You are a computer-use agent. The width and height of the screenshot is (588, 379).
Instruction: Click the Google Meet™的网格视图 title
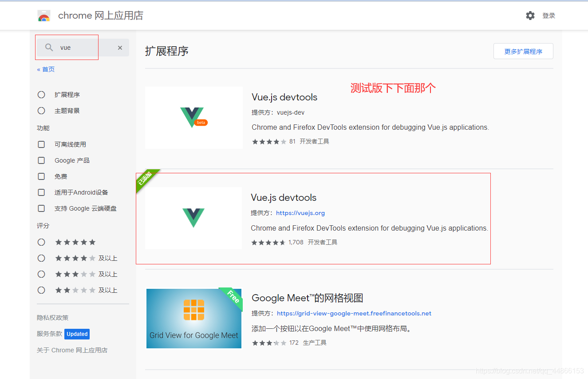(308, 298)
